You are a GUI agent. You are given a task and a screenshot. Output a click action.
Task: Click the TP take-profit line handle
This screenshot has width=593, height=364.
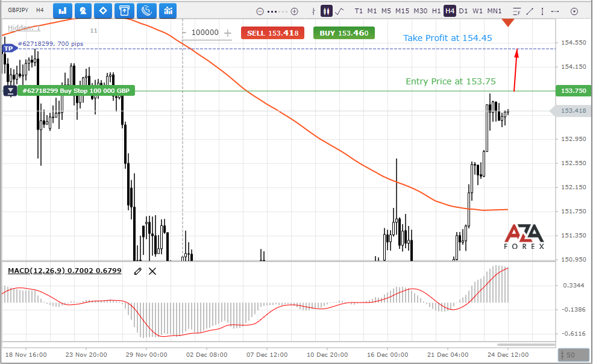tap(8, 48)
